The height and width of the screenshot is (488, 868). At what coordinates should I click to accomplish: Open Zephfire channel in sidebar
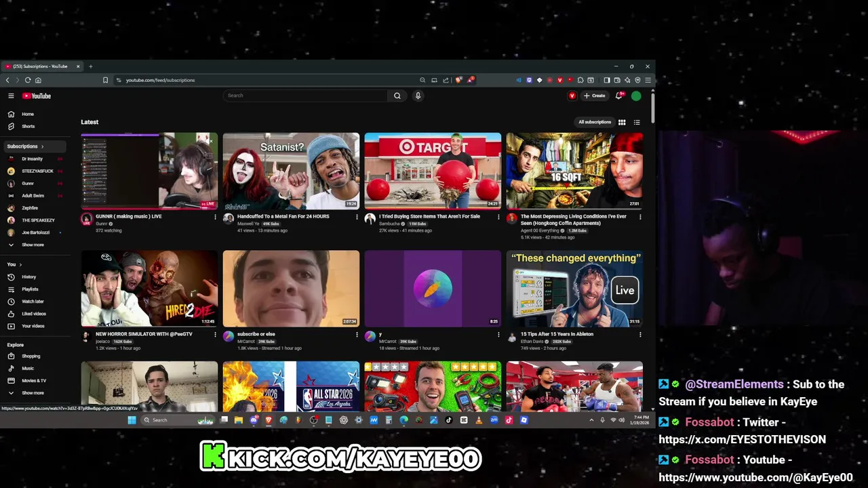34,208
